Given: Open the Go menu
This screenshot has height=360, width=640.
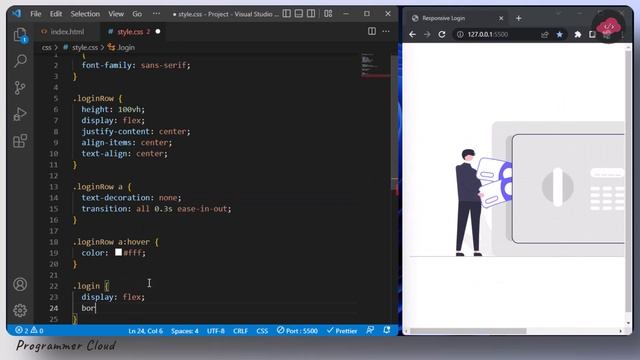Looking at the screenshot, I should pos(137,14).
